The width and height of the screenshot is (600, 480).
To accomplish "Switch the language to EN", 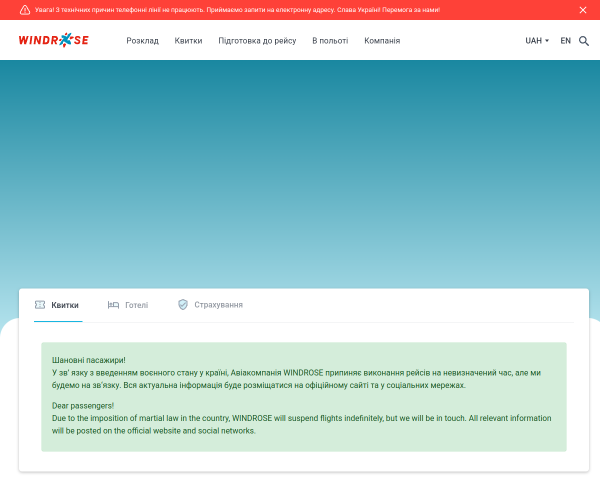I will (565, 41).
